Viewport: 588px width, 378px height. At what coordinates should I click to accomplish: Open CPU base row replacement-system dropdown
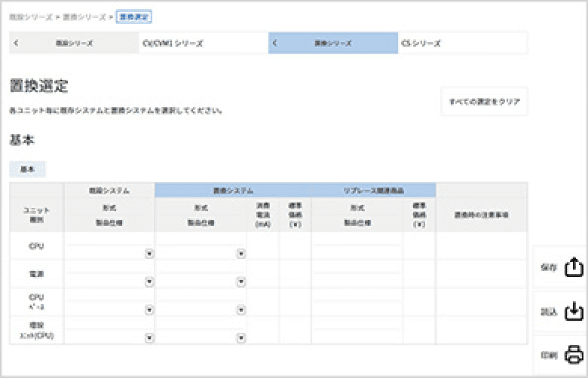tap(241, 309)
